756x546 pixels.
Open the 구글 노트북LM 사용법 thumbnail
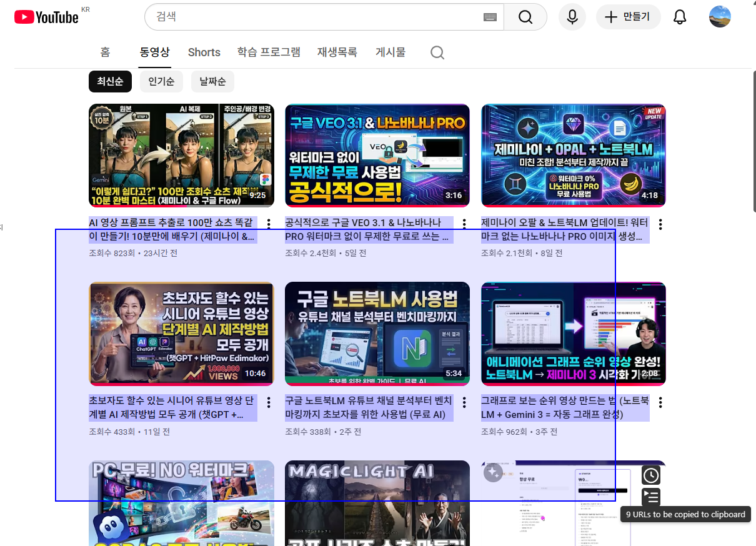pos(377,334)
